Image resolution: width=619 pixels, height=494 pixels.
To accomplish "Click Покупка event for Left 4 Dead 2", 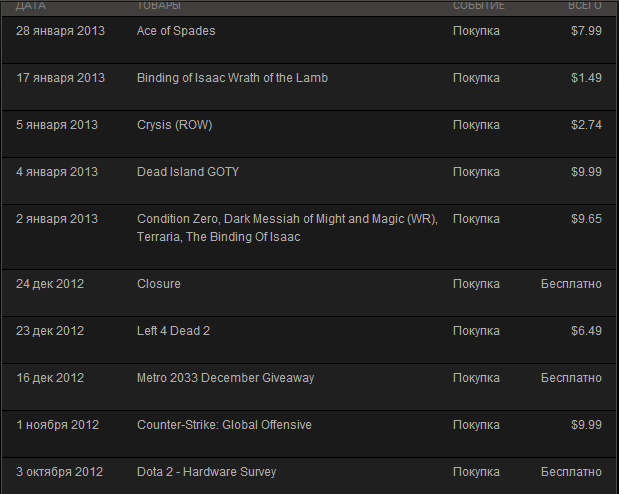I will pos(476,331).
